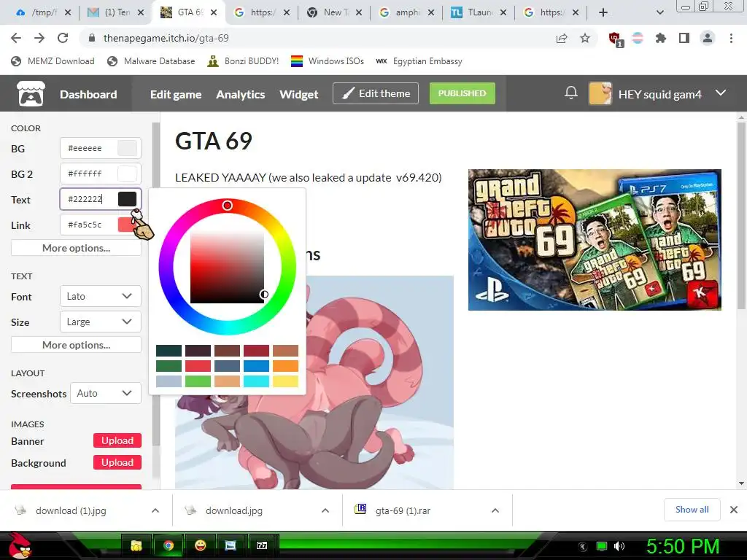Click the GTA 69 cover image
The width and height of the screenshot is (747, 560).
click(595, 239)
